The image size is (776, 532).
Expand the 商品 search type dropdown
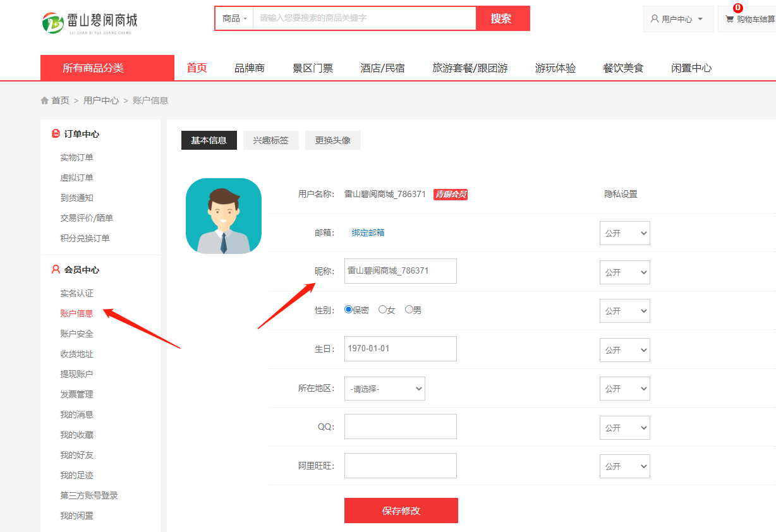tap(234, 18)
